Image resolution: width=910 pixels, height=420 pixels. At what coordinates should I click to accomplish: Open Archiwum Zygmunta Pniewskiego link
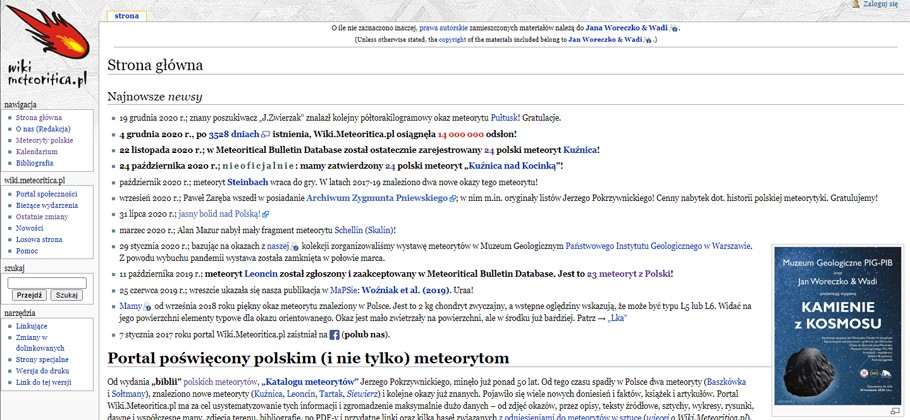(377, 198)
